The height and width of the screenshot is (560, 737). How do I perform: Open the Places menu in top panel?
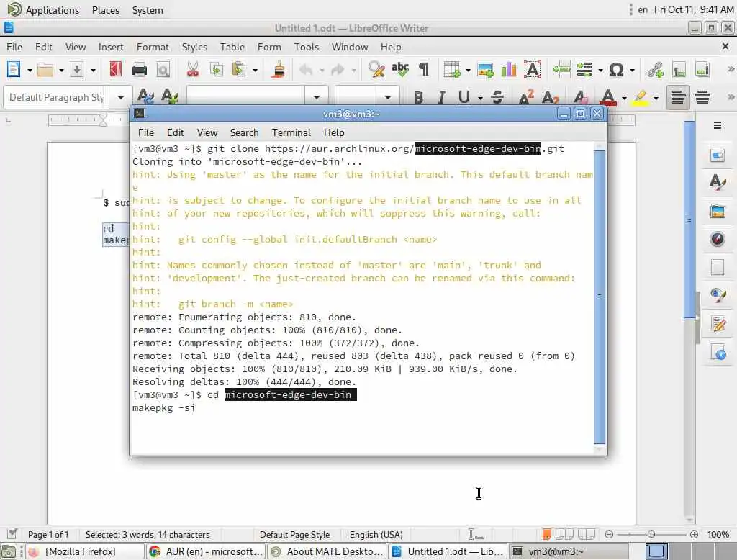(105, 10)
